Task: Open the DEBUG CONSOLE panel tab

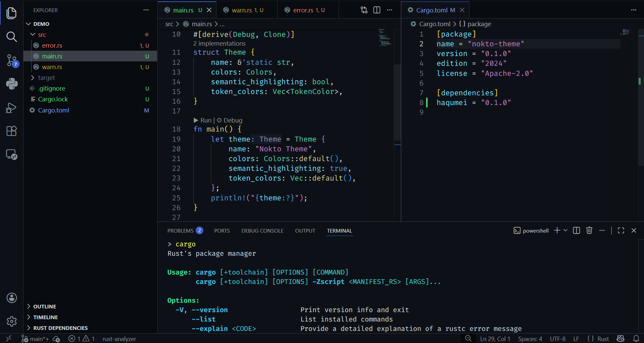Action: click(x=262, y=231)
